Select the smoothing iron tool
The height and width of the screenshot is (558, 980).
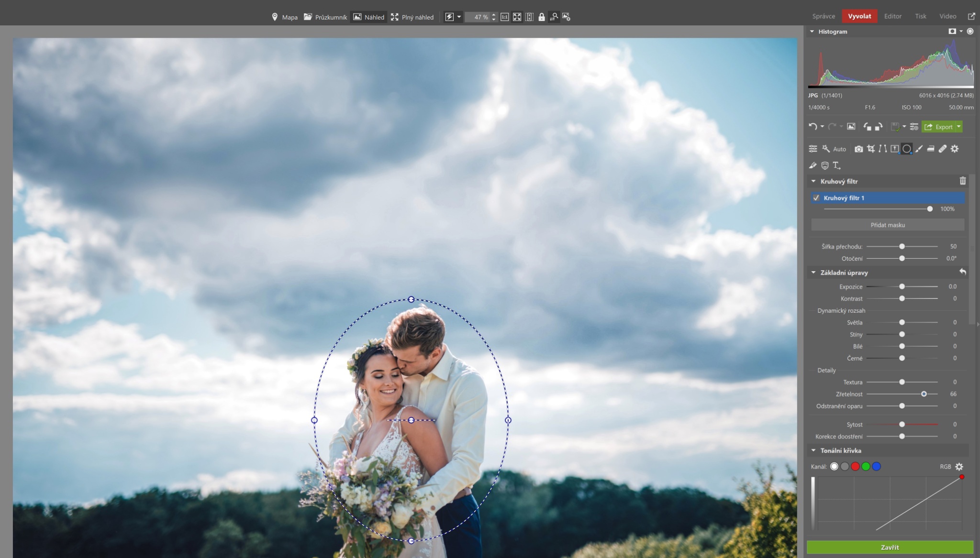coord(931,149)
